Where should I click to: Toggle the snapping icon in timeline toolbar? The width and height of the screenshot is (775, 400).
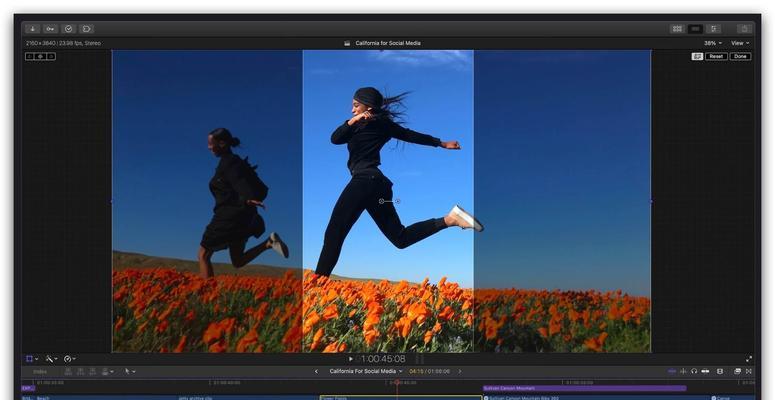pyautogui.click(x=706, y=371)
